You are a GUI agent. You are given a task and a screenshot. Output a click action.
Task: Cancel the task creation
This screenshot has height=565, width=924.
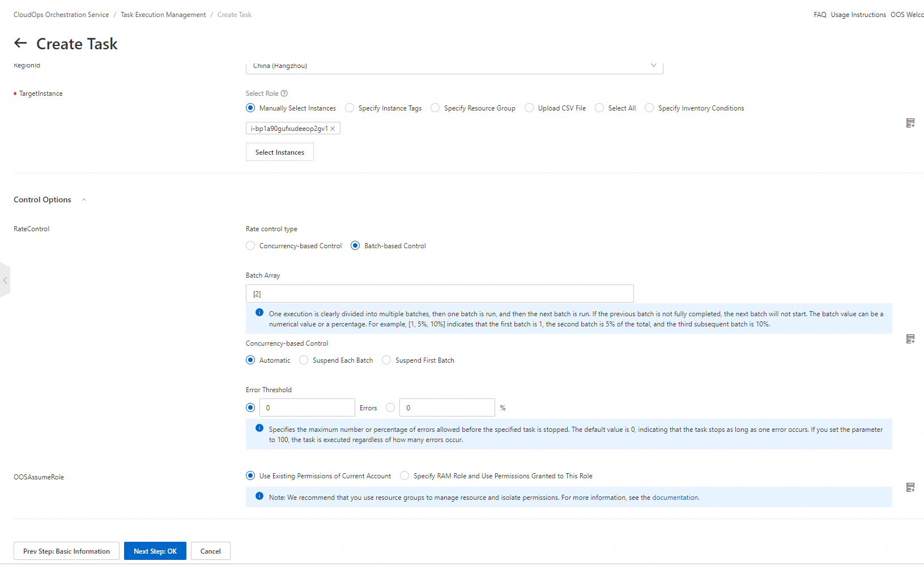point(211,551)
